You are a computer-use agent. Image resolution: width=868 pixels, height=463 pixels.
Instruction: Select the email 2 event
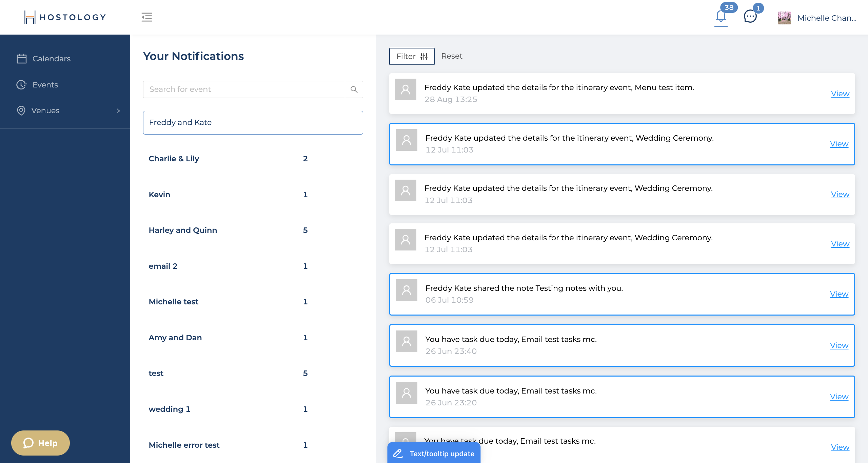pyautogui.click(x=253, y=266)
